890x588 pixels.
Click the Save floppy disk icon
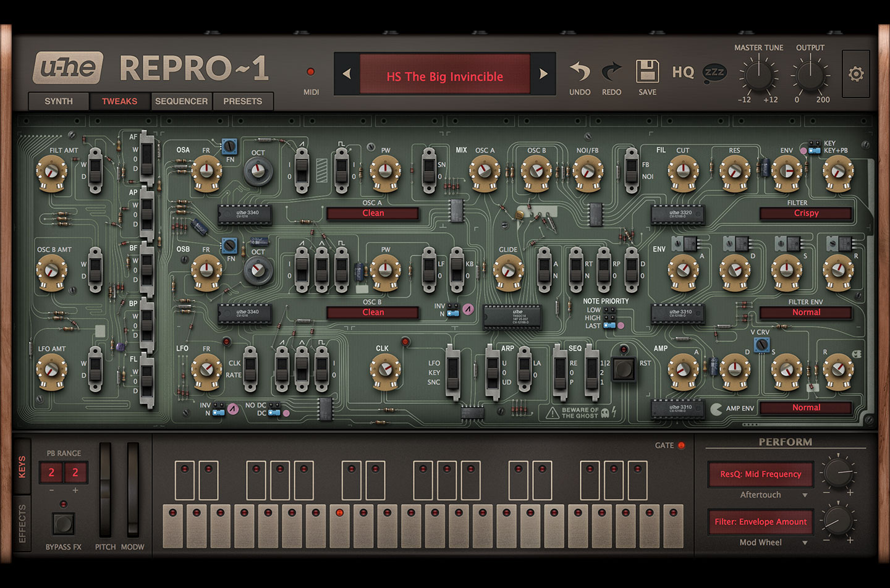[647, 72]
